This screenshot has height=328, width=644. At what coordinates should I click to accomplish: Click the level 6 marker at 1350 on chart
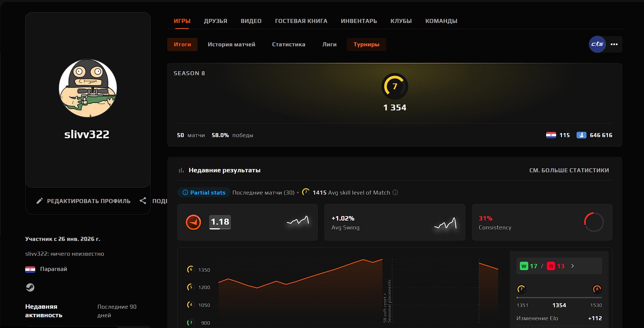pos(191,269)
